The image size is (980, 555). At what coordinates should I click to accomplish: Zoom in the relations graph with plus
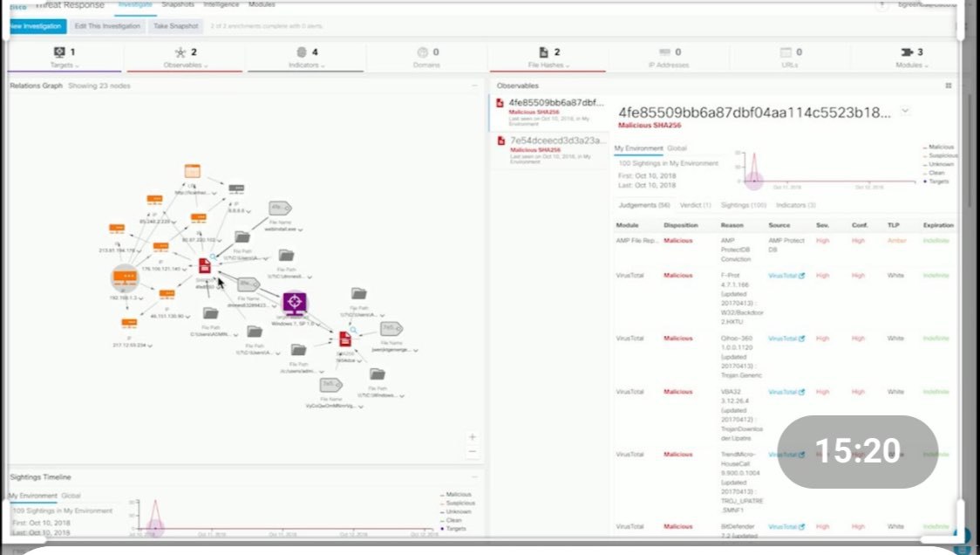coord(473,436)
